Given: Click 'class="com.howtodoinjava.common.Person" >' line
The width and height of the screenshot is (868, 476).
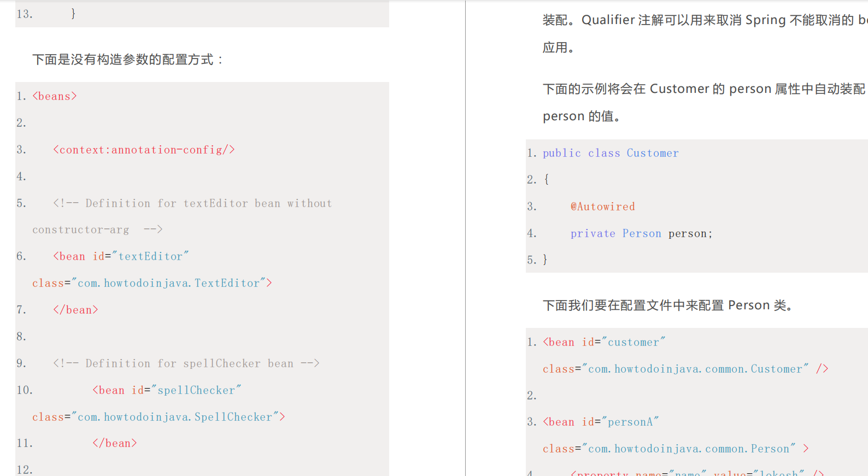Looking at the screenshot, I should click(676, 449).
